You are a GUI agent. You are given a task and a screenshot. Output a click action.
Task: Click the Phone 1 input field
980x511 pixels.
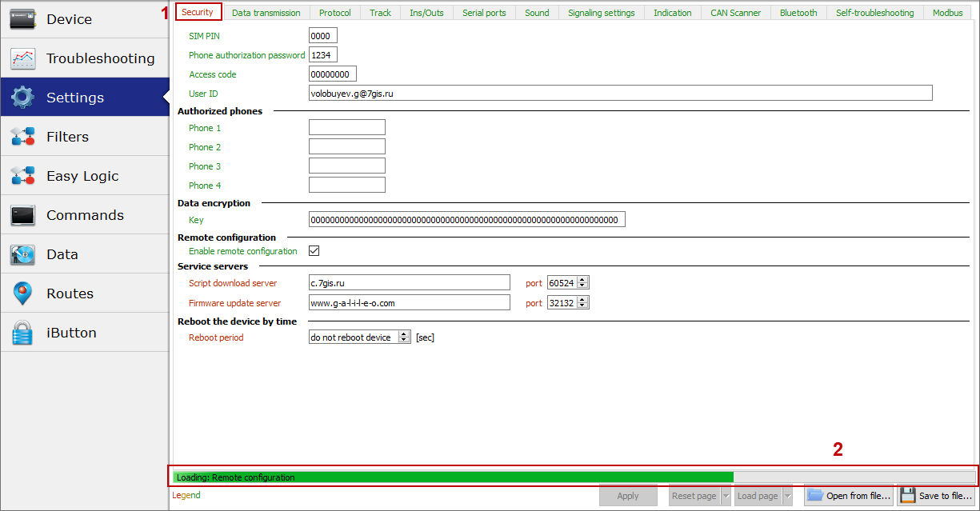point(347,127)
